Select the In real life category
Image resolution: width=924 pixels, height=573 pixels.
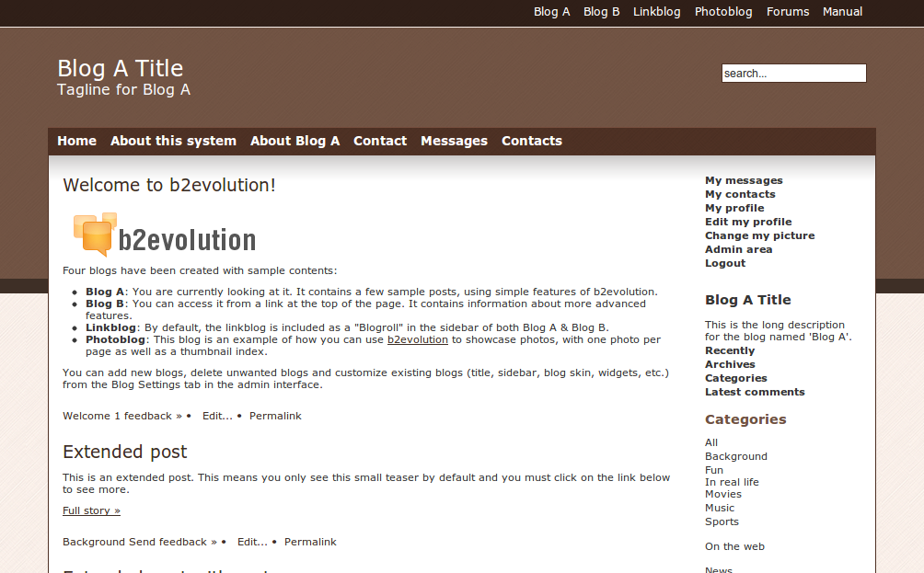pos(732,482)
